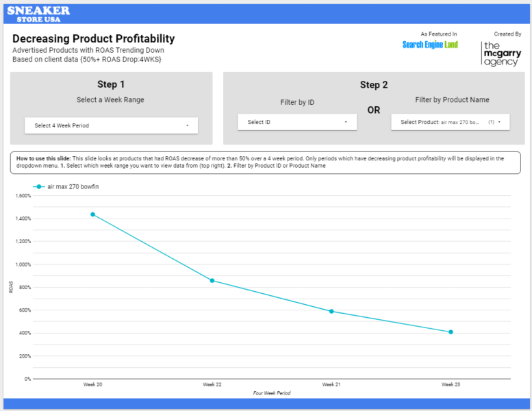This screenshot has width=532, height=411.
Task: Open the Search Engine Land logo link
Action: click(x=430, y=45)
